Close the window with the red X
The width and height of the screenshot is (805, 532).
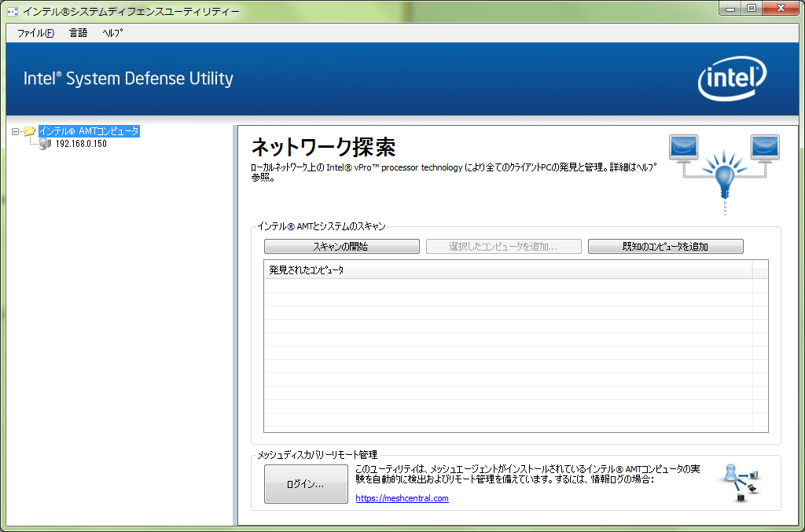(x=781, y=8)
